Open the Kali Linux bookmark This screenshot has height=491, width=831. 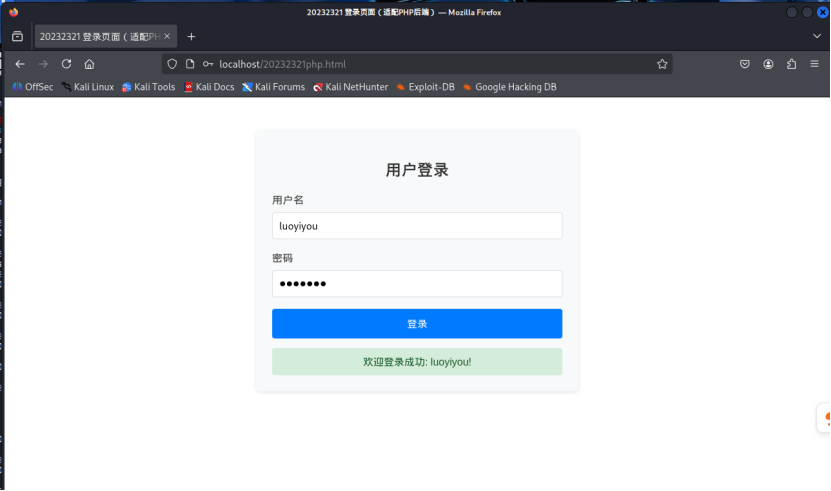pos(87,87)
